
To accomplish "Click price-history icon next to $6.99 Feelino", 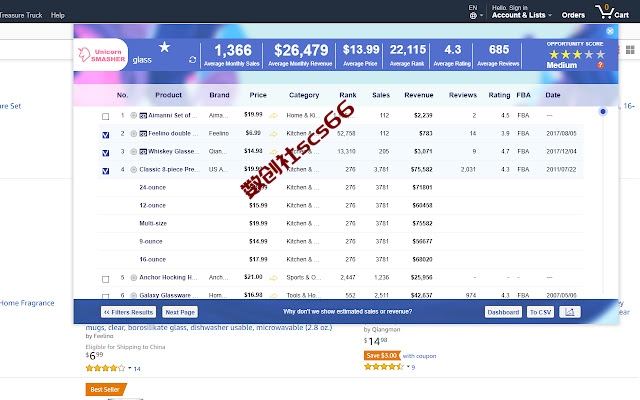I will tap(273, 134).
